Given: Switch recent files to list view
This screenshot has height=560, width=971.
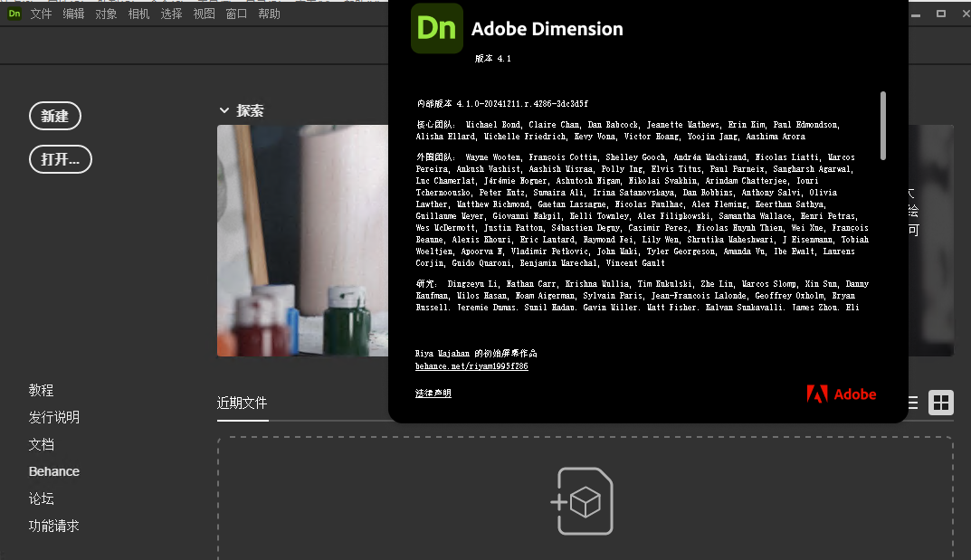Looking at the screenshot, I should tap(913, 403).
